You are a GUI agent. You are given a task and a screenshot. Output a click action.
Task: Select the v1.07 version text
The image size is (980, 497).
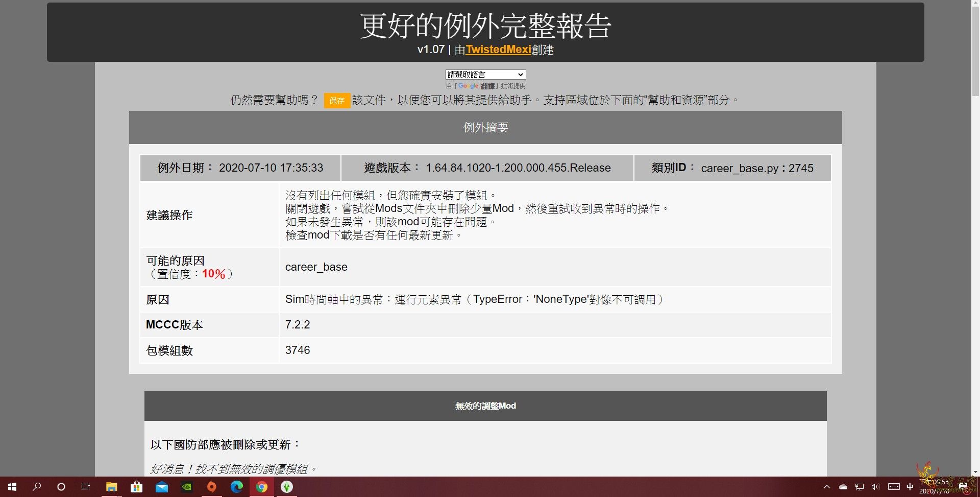pos(431,50)
